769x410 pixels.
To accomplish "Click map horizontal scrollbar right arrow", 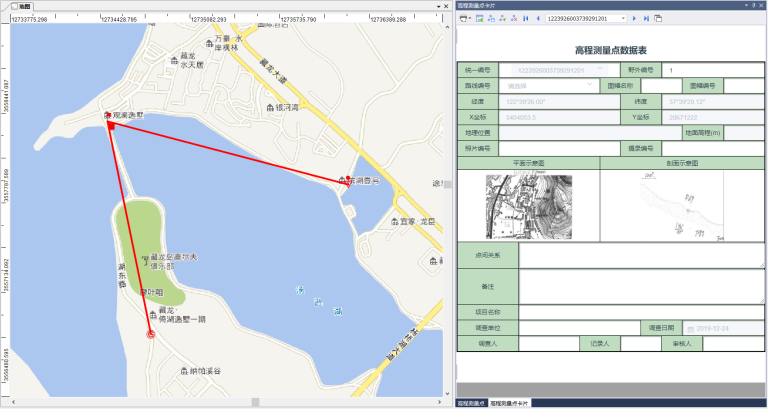I will 441,402.
